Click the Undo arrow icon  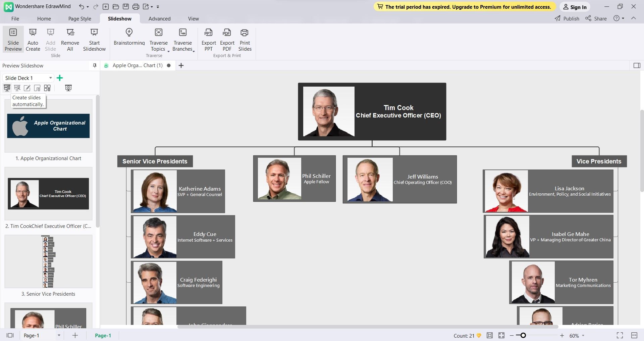pyautogui.click(x=82, y=7)
